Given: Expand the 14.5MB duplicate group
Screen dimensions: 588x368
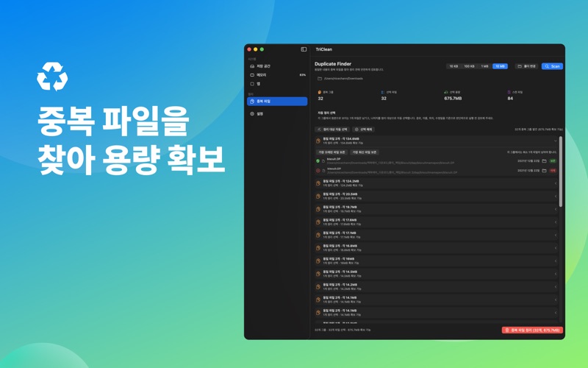Looking at the screenshot, I should tap(556, 274).
